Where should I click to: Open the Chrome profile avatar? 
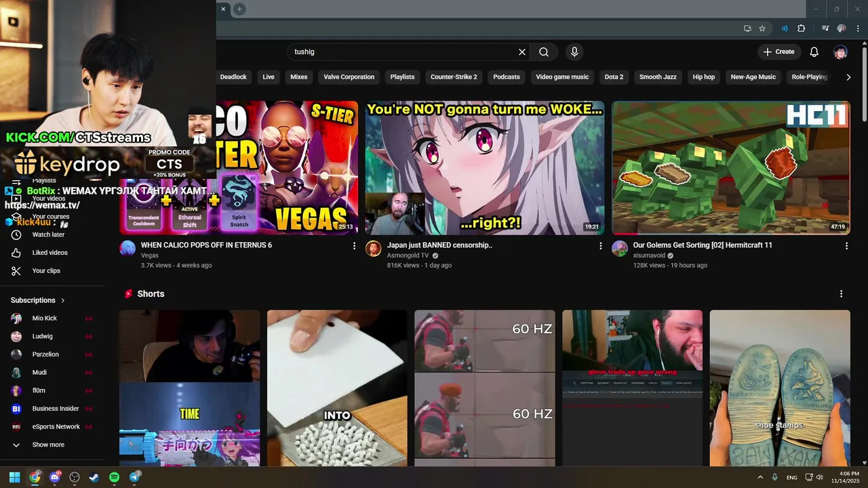pos(842,28)
